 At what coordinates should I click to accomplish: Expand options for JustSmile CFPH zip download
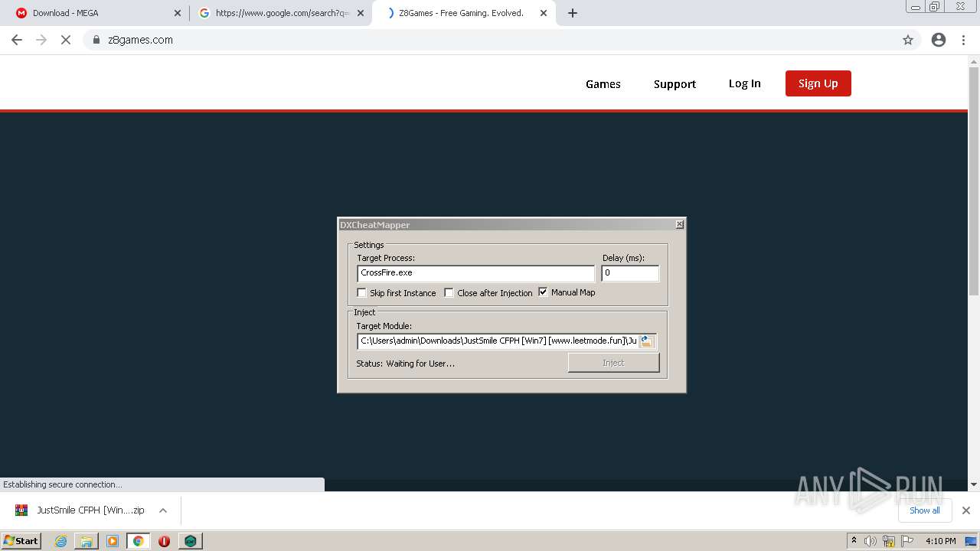pos(162,510)
